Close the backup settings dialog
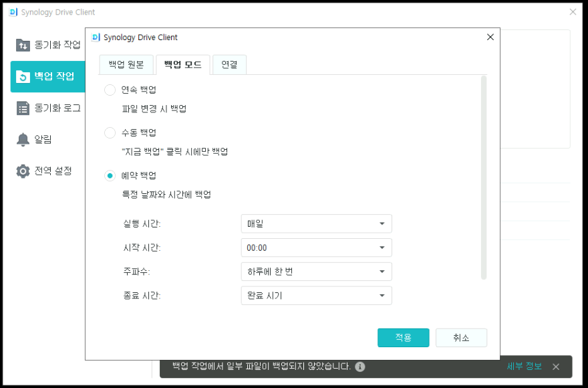The width and height of the screenshot is (588, 388). tap(490, 37)
